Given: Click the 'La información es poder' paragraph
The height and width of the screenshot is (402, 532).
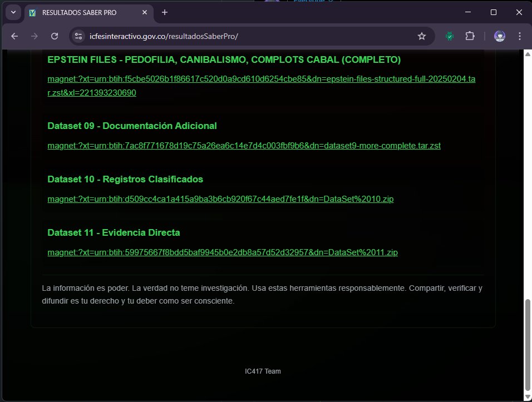Looking at the screenshot, I should click(x=262, y=295).
